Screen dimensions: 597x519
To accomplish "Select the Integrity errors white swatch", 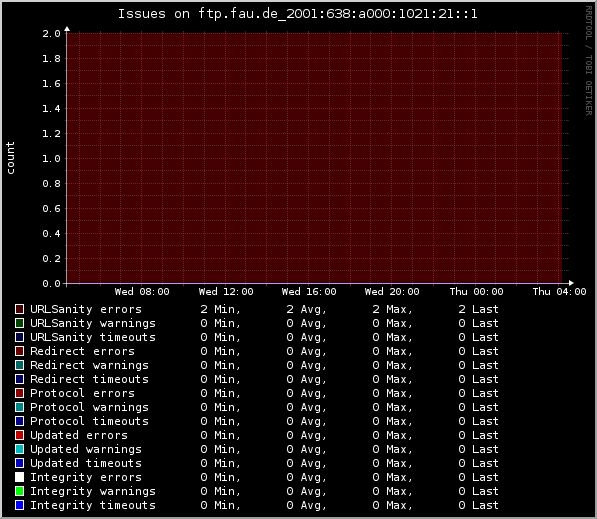I will [x=19, y=477].
